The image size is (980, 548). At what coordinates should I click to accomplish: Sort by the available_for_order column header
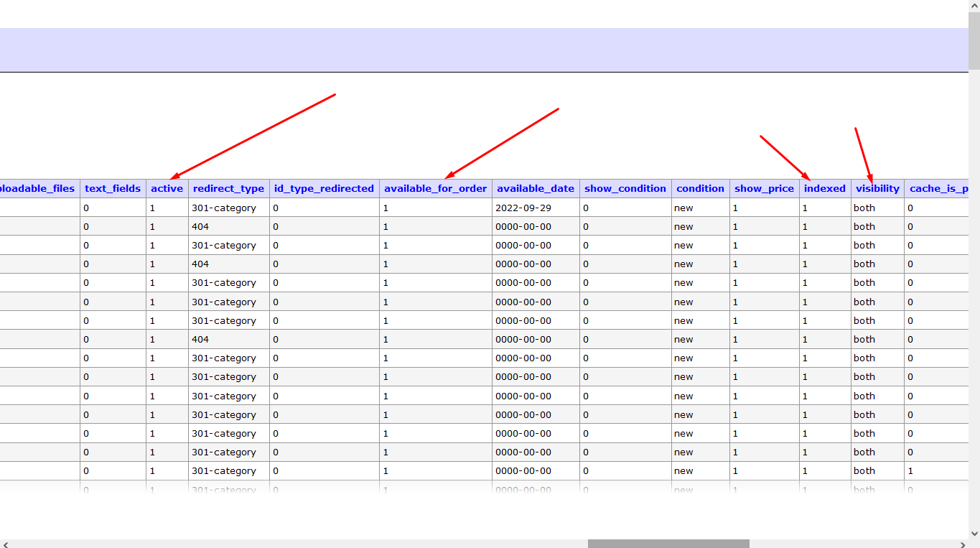point(435,188)
